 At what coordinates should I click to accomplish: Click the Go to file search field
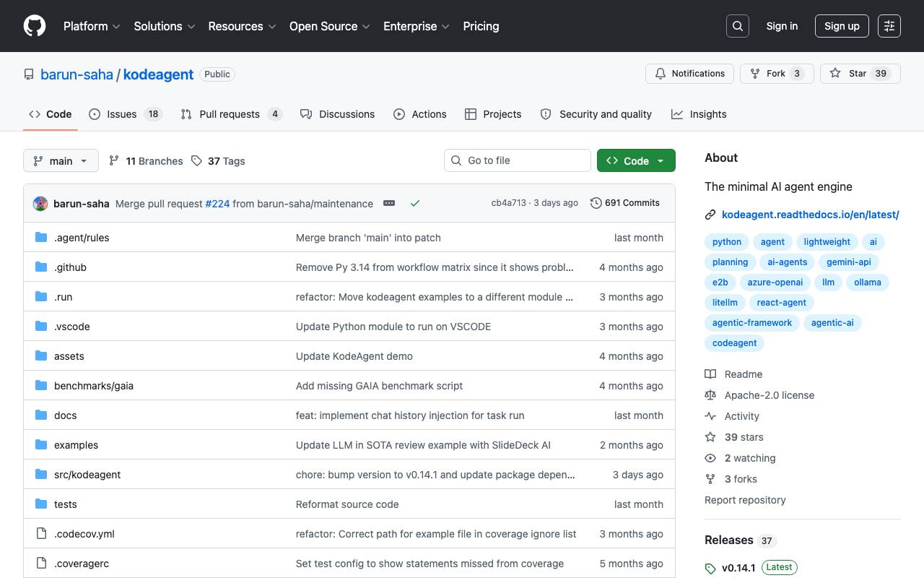click(518, 160)
